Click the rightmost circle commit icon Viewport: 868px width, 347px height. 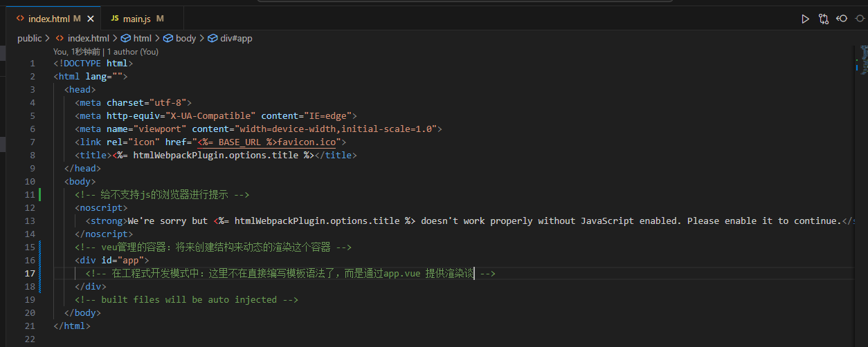click(x=860, y=19)
